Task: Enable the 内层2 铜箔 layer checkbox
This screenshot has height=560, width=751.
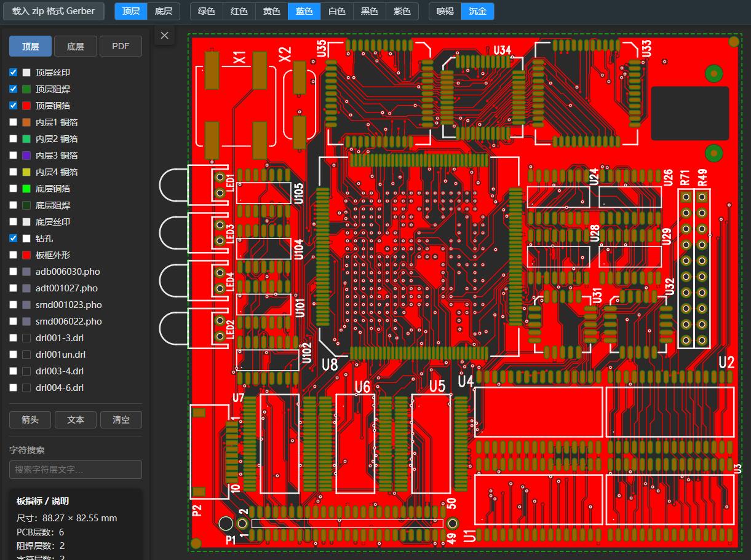Action: (x=14, y=139)
